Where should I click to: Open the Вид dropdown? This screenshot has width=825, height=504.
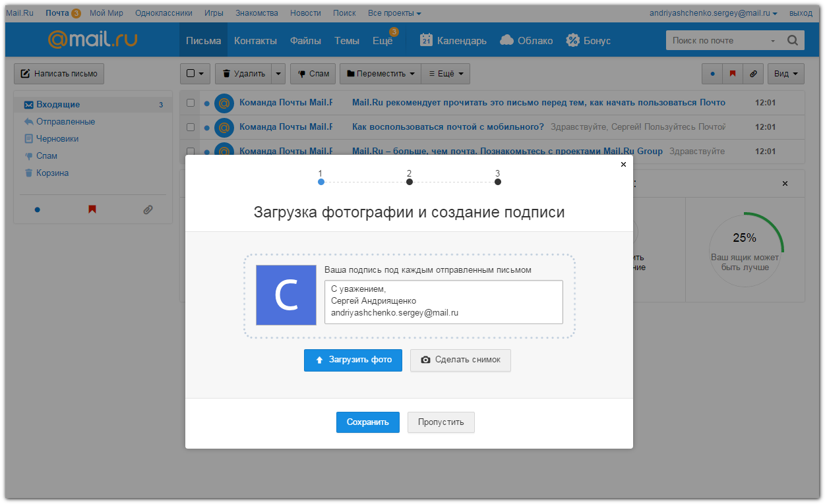(786, 74)
